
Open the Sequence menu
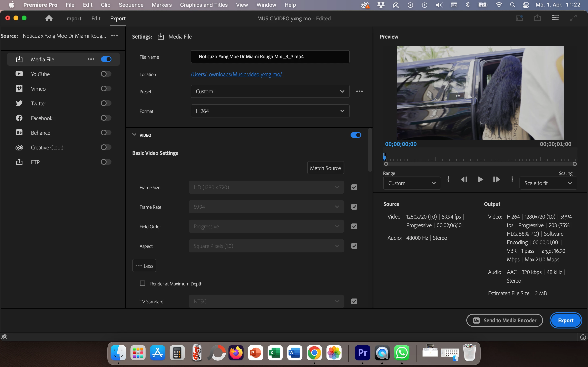131,5
